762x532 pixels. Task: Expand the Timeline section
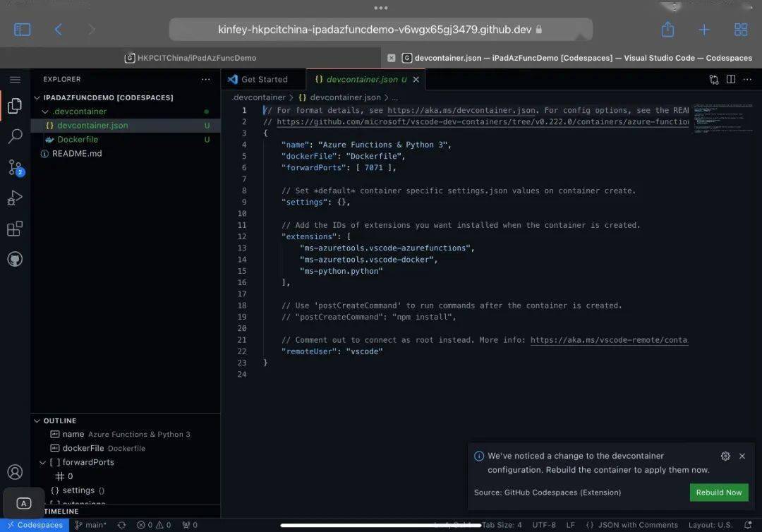[60, 511]
